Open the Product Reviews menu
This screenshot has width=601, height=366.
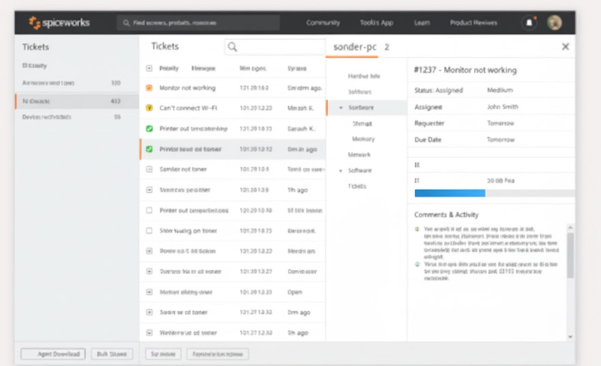click(x=473, y=23)
